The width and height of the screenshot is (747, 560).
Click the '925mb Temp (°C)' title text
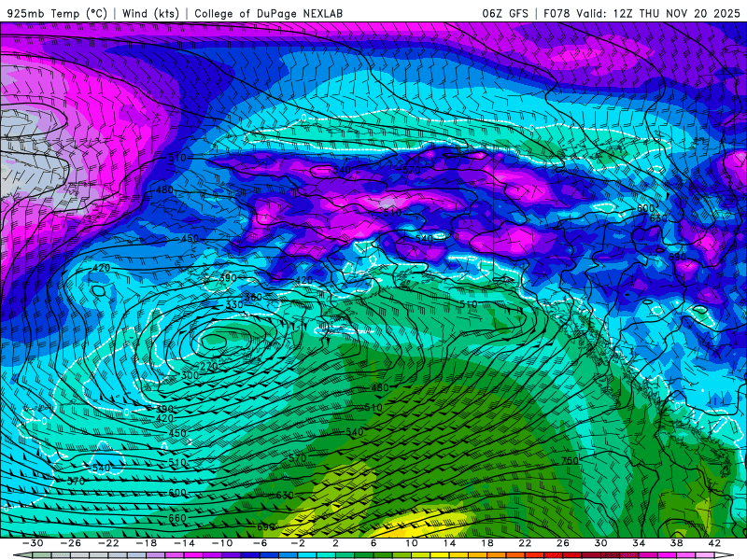(58, 13)
